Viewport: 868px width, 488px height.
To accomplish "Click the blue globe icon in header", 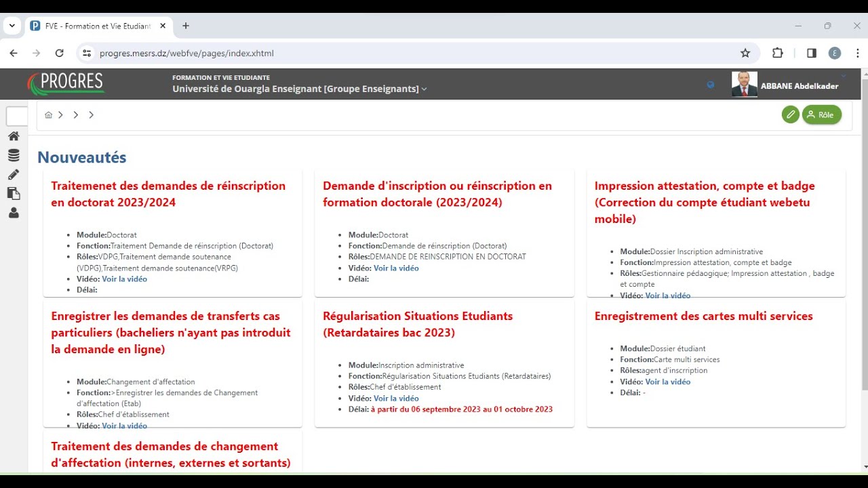I will click(x=711, y=85).
